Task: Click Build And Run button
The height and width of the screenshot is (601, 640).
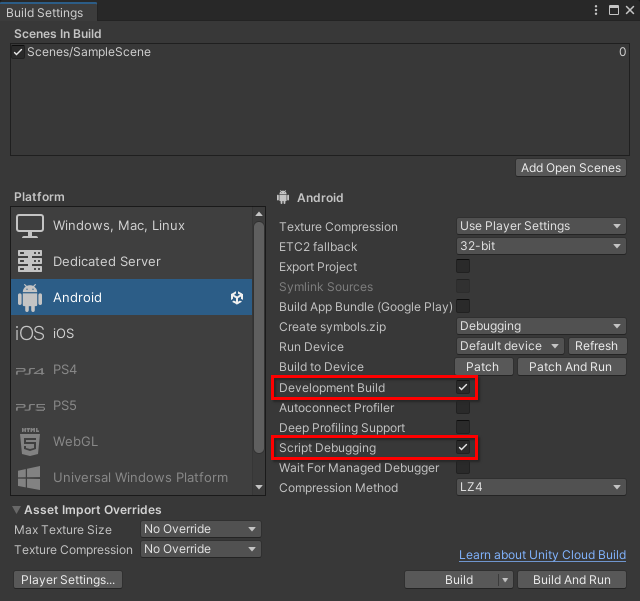Action: click(572, 580)
